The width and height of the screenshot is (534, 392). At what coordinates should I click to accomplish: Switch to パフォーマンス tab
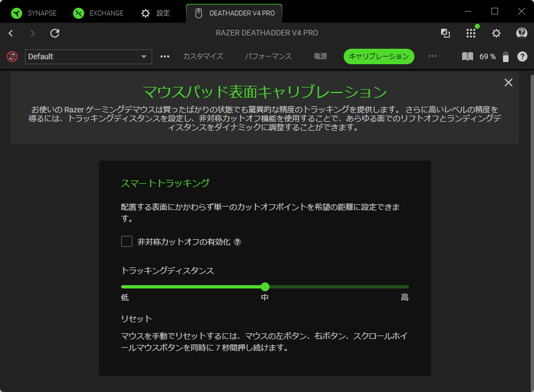pyautogui.click(x=268, y=56)
